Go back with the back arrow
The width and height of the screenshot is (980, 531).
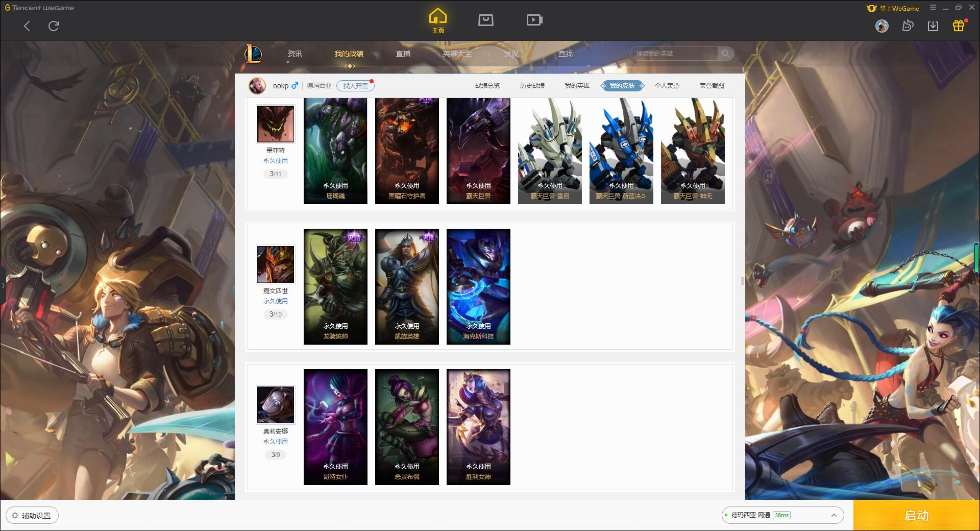[x=27, y=26]
